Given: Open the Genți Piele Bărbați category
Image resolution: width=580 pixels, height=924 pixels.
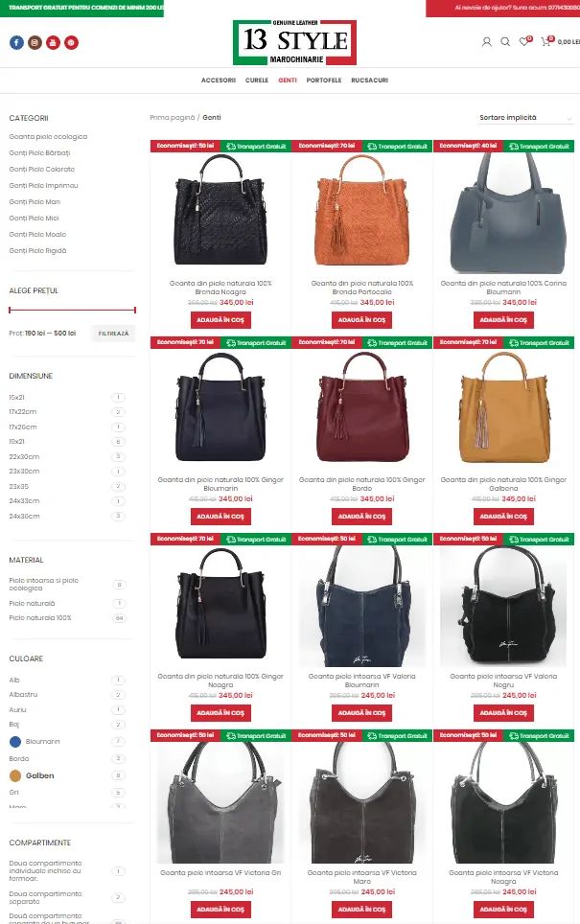Looking at the screenshot, I should 39,153.
